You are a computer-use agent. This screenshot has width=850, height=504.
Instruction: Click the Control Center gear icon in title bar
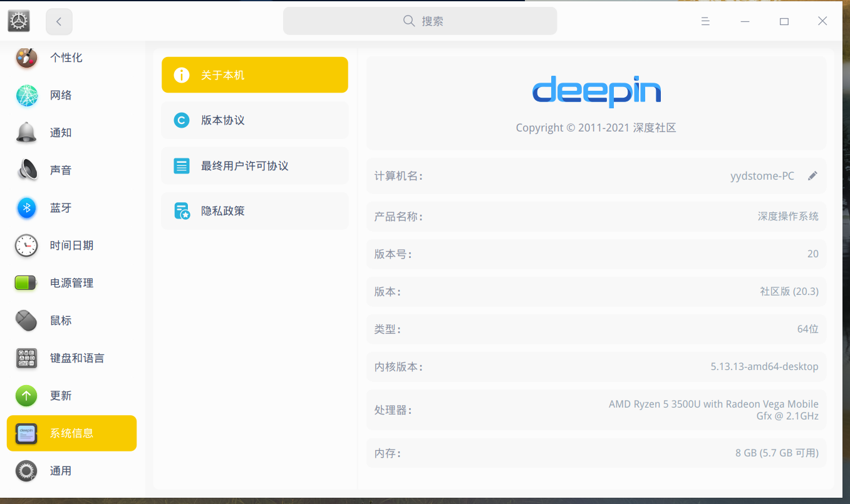pos(19,21)
